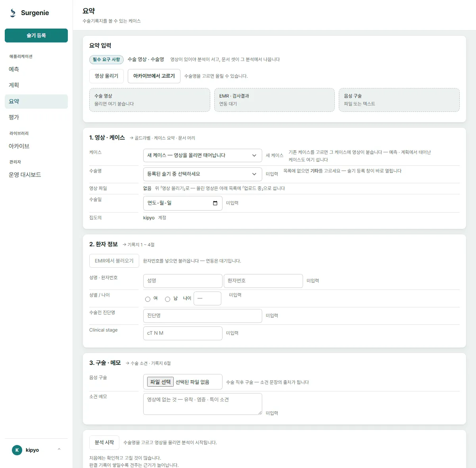Open the 케이스 dropdown

202,155
